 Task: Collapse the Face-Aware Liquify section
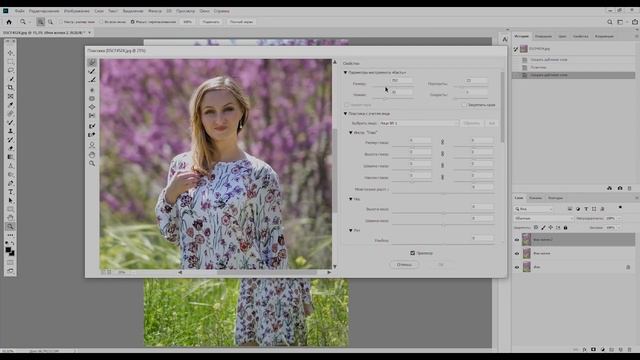(x=345, y=113)
